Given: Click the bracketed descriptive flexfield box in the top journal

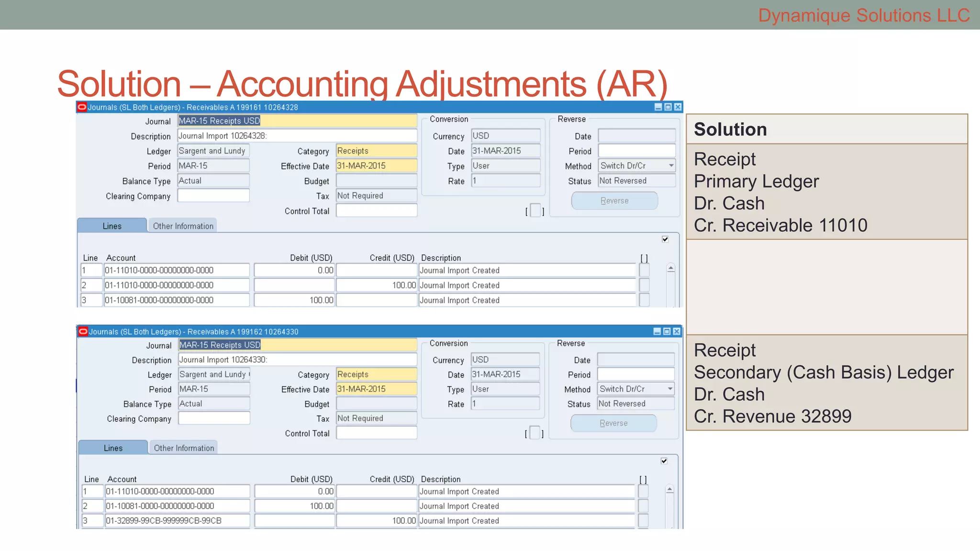Looking at the screenshot, I should point(535,210).
